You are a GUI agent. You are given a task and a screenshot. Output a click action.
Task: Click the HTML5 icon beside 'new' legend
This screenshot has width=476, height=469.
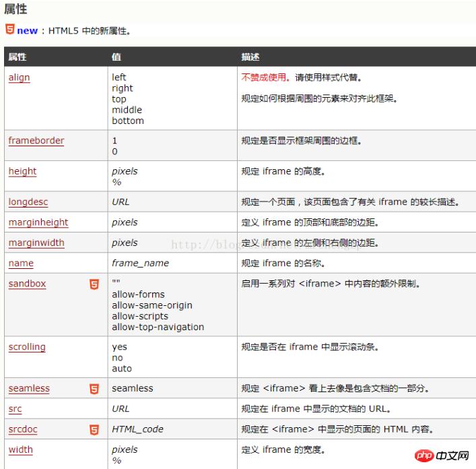coord(9,29)
